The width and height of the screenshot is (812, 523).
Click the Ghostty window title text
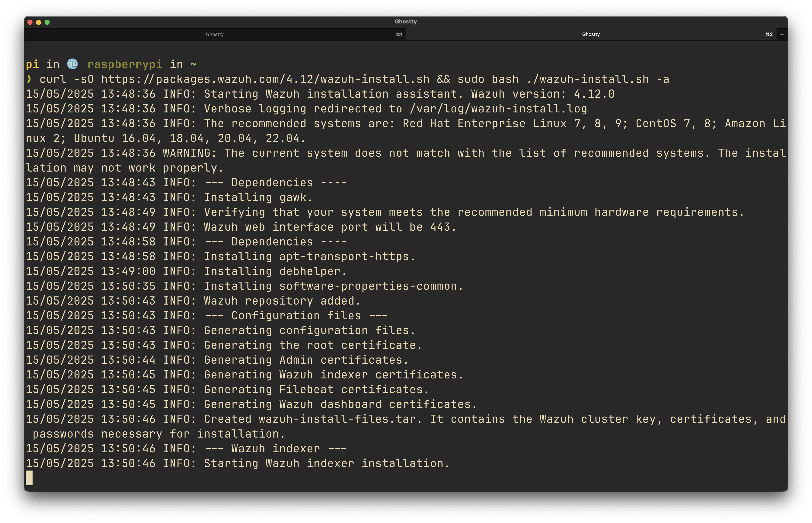(405, 21)
